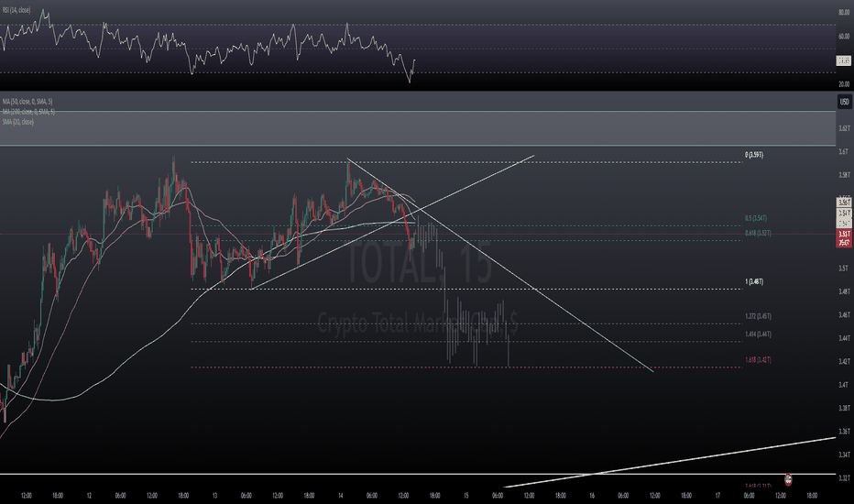Image resolution: width=854 pixels, height=504 pixels.
Task: Click the 3.38T price axis label
Action: click(844, 408)
